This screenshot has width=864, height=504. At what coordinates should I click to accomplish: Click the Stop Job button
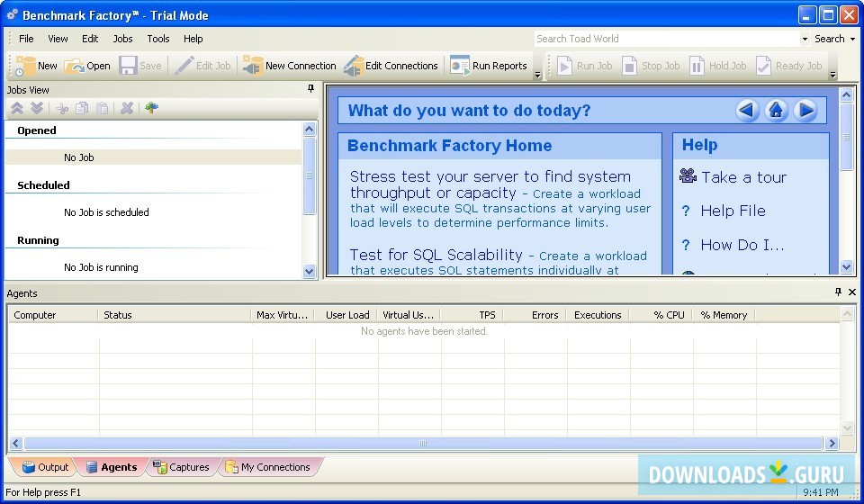[651, 66]
